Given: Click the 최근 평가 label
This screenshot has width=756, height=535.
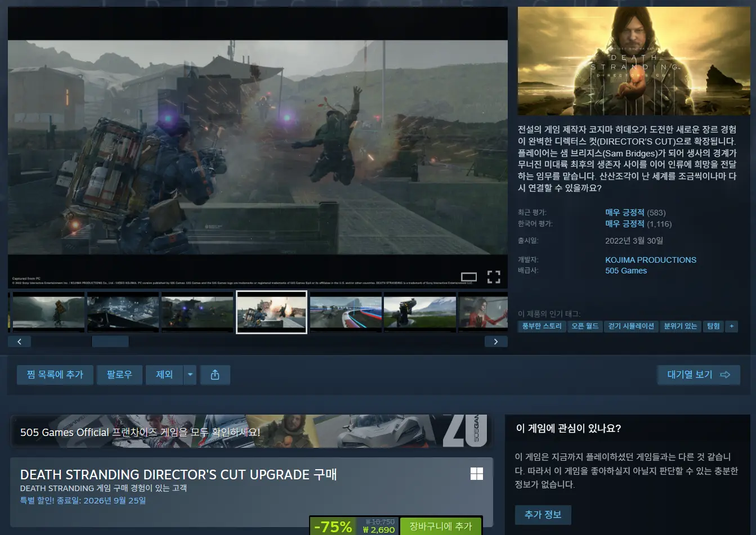Looking at the screenshot, I should (532, 213).
